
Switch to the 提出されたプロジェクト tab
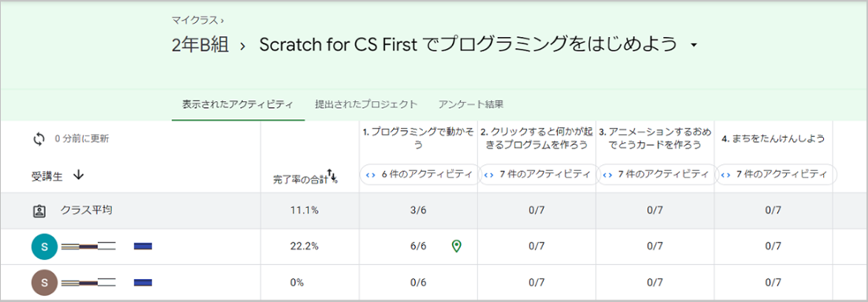tap(366, 104)
